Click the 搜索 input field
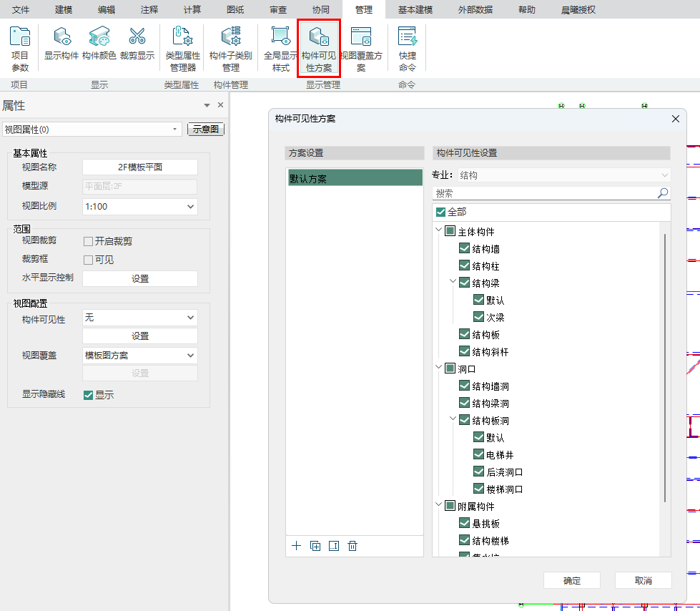This screenshot has height=611, width=700. (543, 193)
